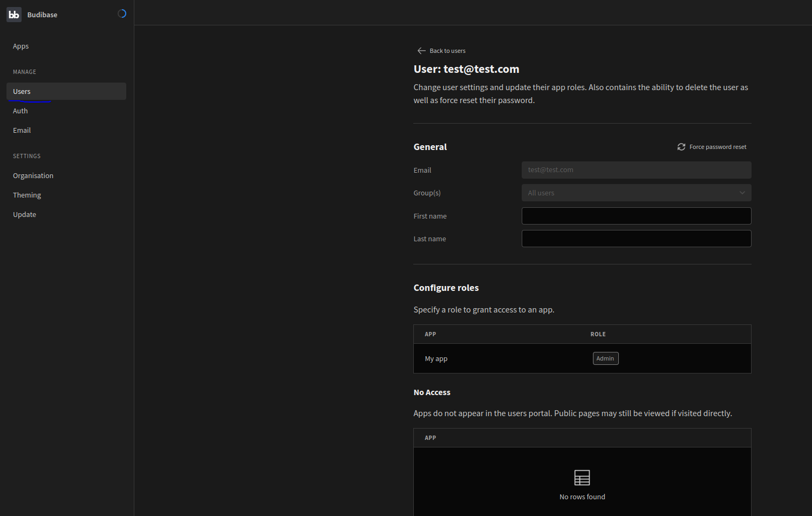Click the loading spinner in the sidebar header

pyautogui.click(x=122, y=13)
